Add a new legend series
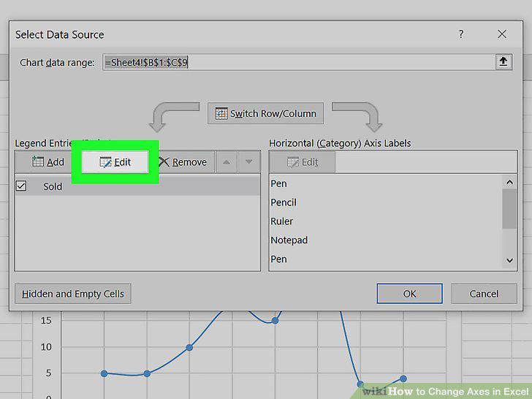532x399 pixels. coord(48,162)
